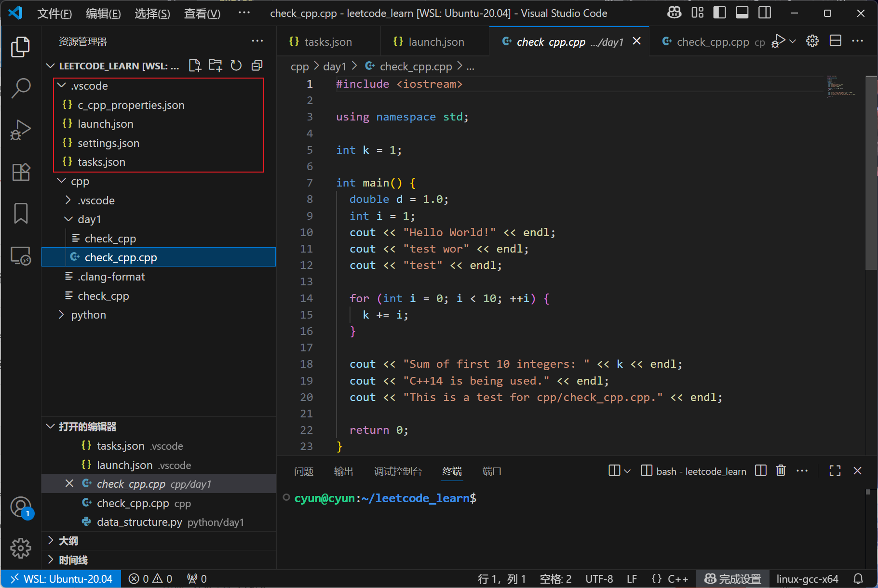Open the Bookmarks view icon

point(20,213)
